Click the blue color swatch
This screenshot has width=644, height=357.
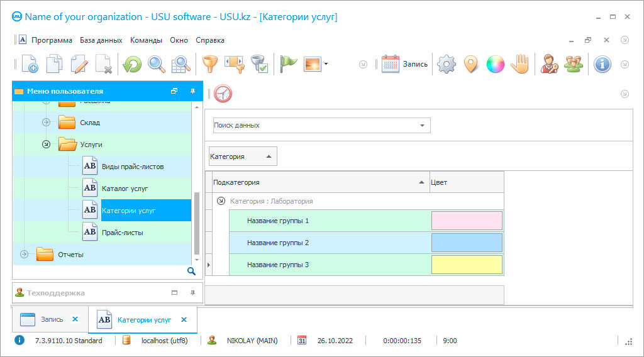coord(467,243)
